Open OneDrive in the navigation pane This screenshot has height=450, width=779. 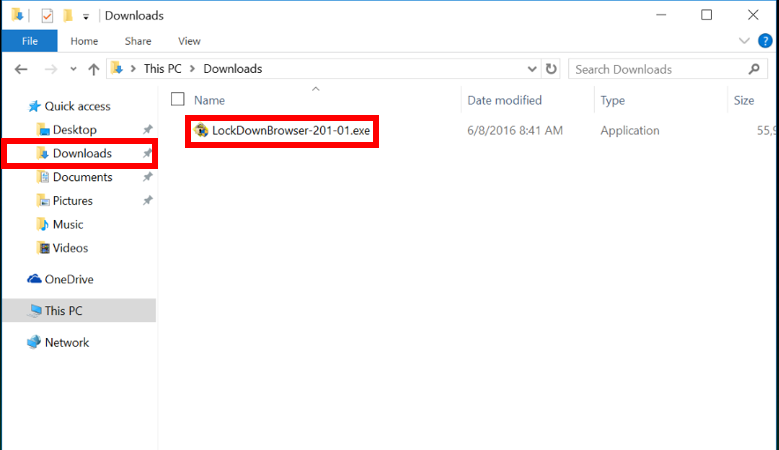point(69,280)
